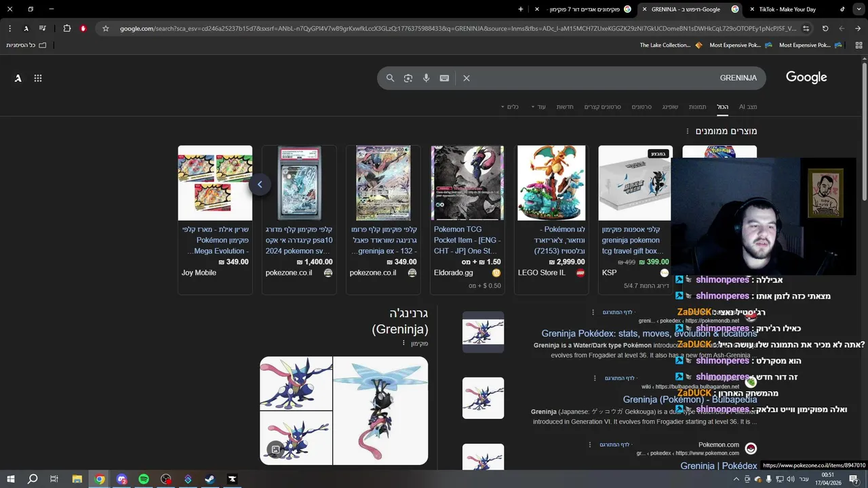
Task: Open the Google apps grid
Action: (x=38, y=78)
